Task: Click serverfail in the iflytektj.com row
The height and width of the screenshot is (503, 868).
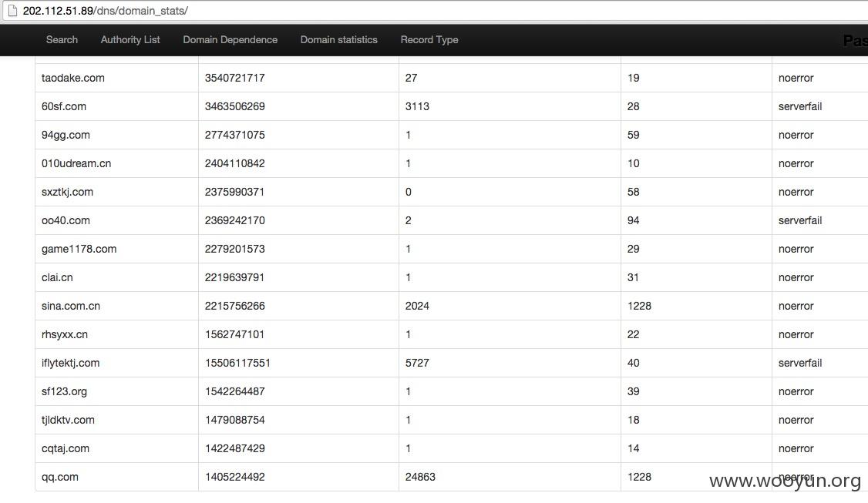Action: [x=800, y=363]
